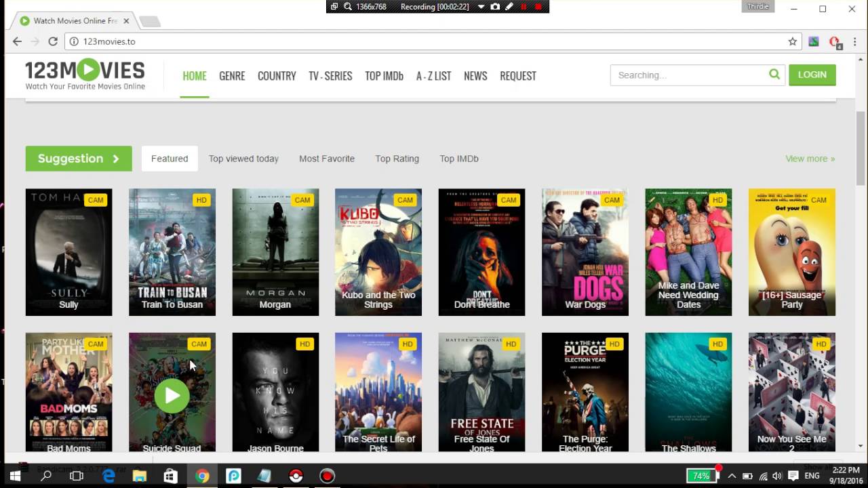Reload the page with the refresh icon
This screenshot has width=868, height=488.
click(x=53, y=41)
